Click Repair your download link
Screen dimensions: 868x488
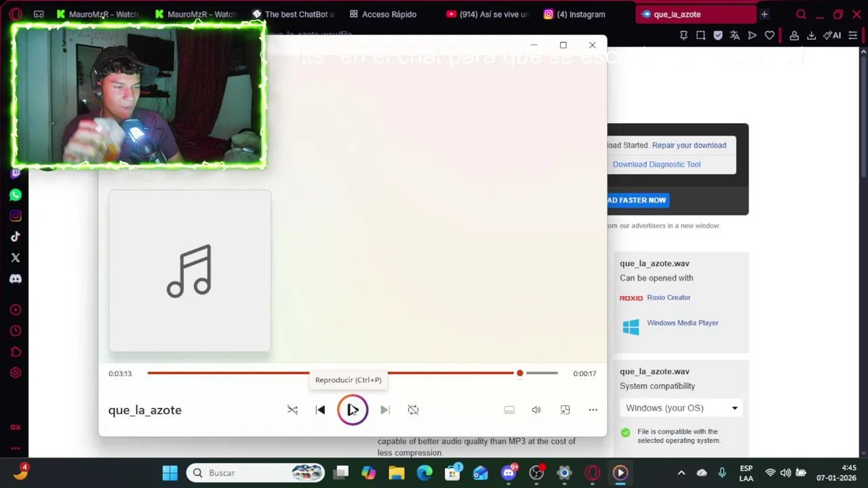pos(689,145)
